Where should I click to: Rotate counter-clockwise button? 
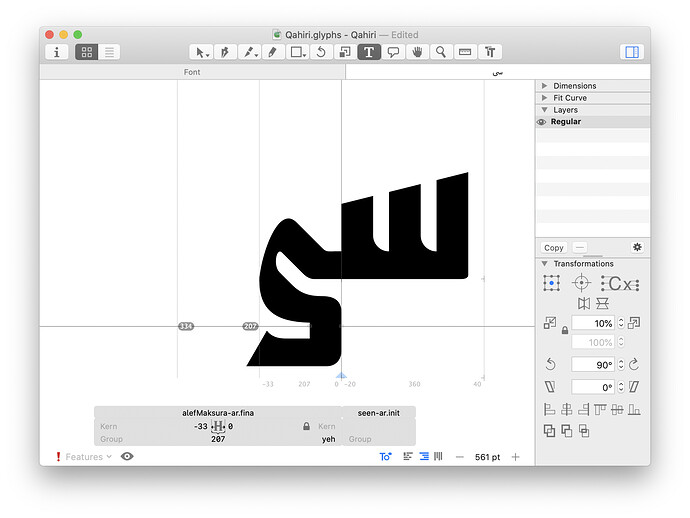coord(551,364)
